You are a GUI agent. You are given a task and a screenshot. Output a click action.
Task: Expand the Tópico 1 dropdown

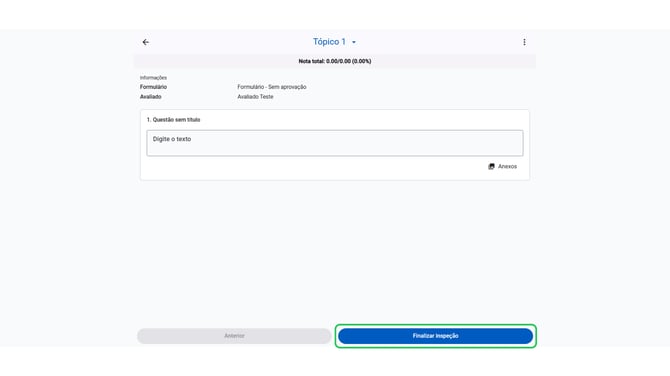coord(335,42)
